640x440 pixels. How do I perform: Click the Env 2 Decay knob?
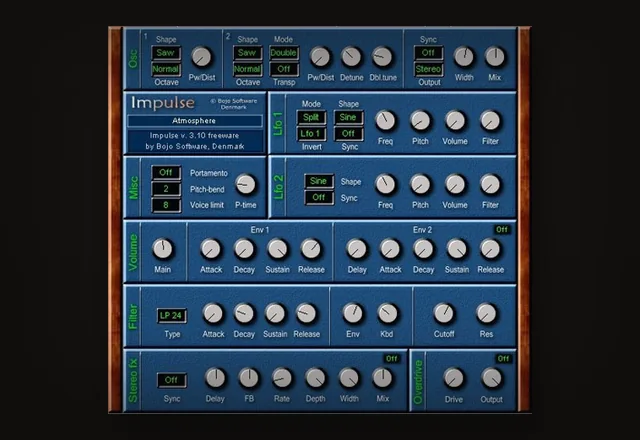point(423,249)
